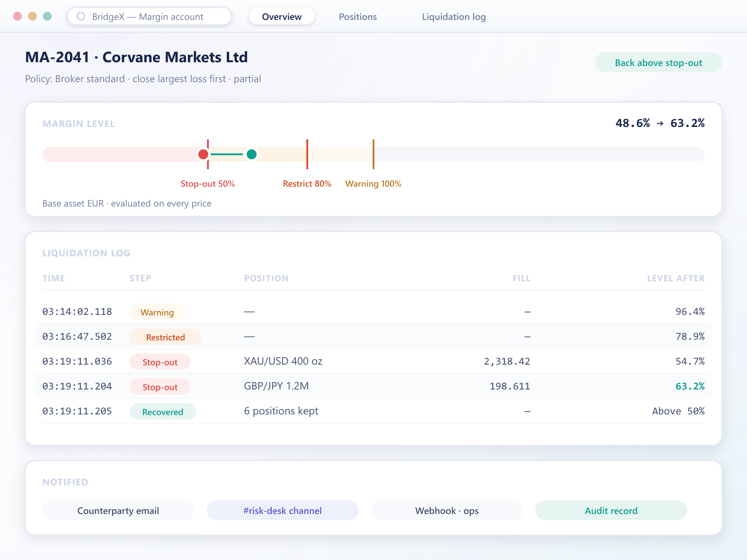Click the Above 50% level cell
The width and height of the screenshot is (747, 560).
(x=679, y=411)
